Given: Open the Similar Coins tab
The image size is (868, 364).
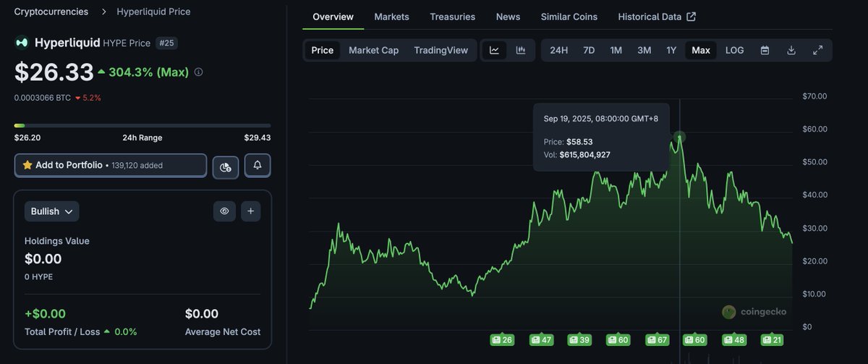Looking at the screenshot, I should (569, 17).
